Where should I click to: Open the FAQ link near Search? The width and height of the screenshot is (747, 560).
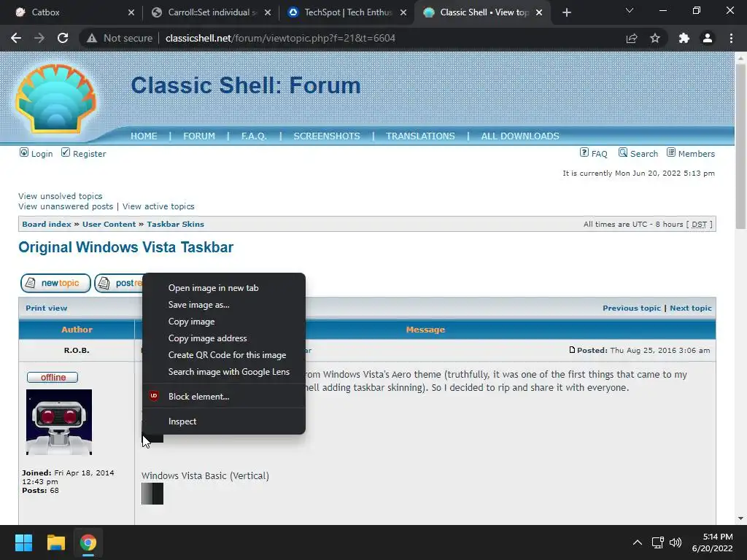coord(594,153)
